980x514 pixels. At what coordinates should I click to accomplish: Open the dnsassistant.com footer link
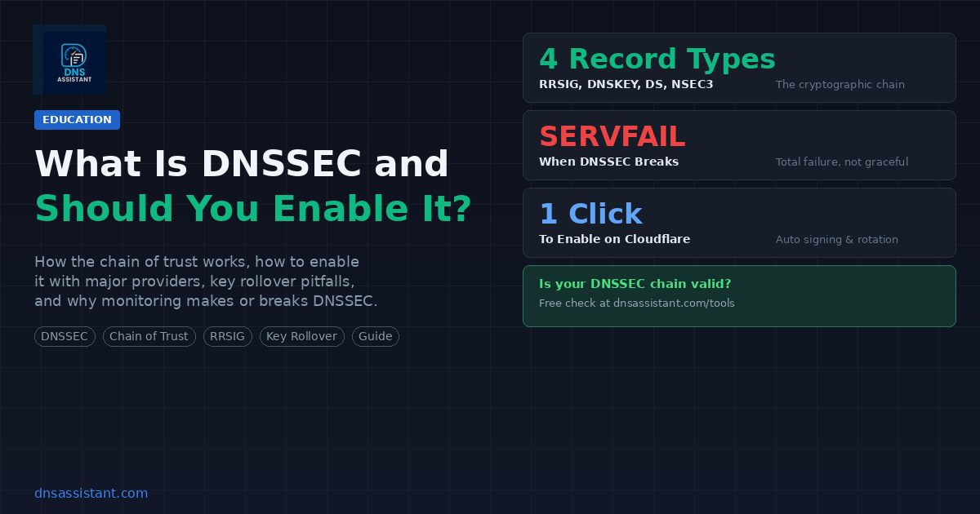[x=91, y=494]
